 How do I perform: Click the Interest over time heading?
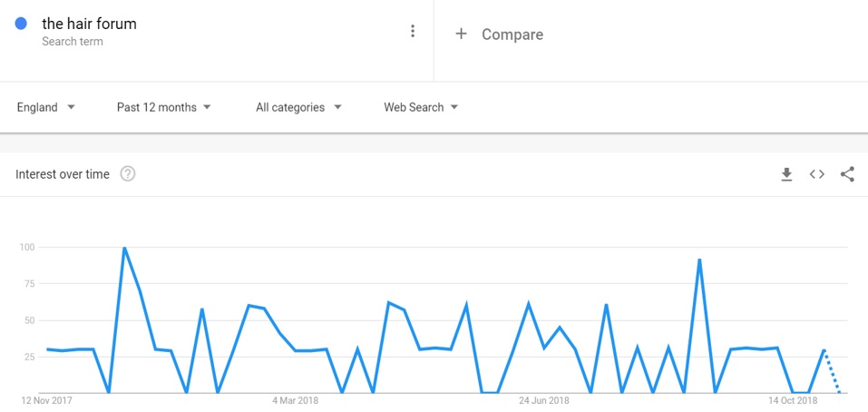63,174
